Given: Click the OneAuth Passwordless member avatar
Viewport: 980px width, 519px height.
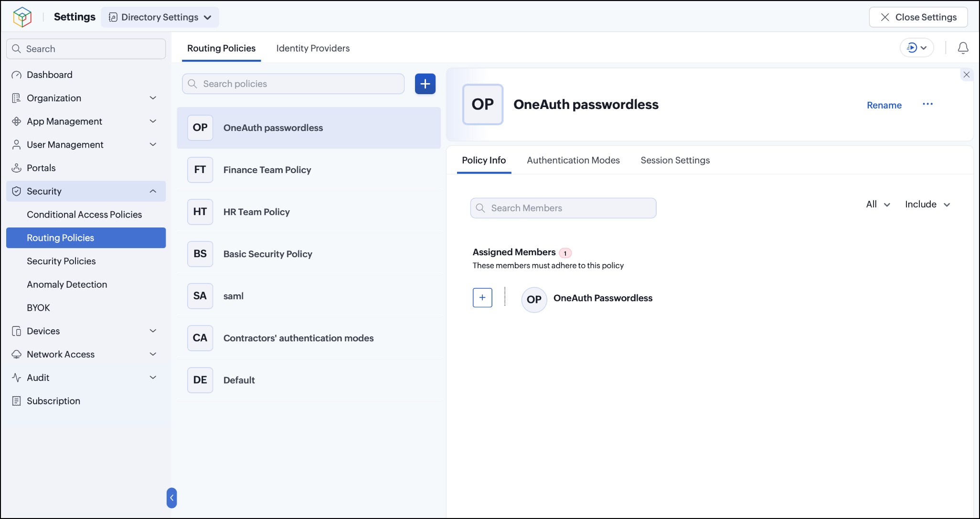Looking at the screenshot, I should 534,300.
